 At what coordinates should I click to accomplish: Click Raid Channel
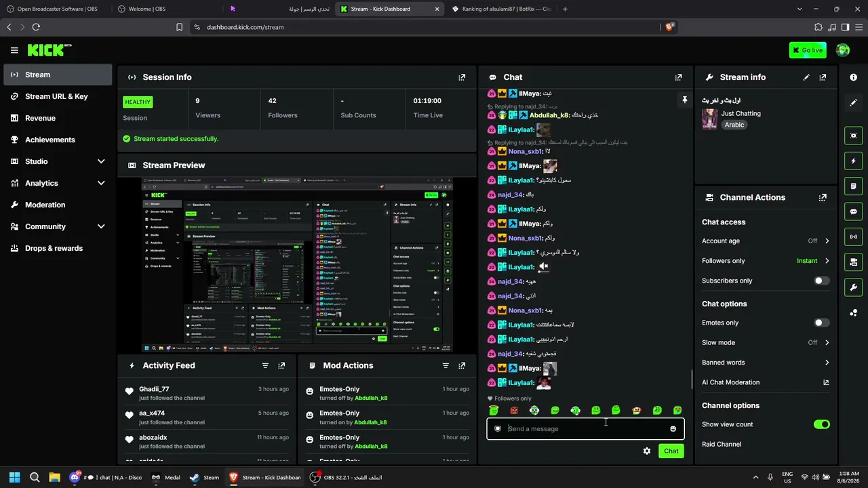click(x=722, y=444)
